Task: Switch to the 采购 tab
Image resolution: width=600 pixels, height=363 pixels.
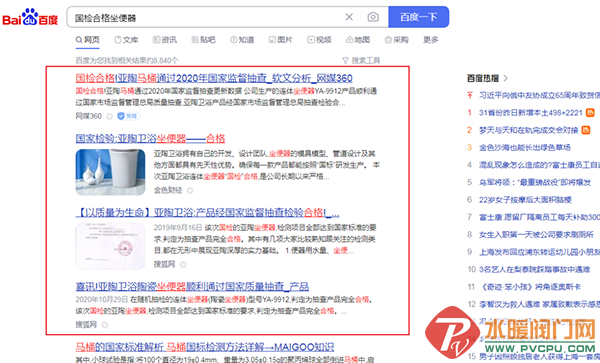Action: [396, 39]
